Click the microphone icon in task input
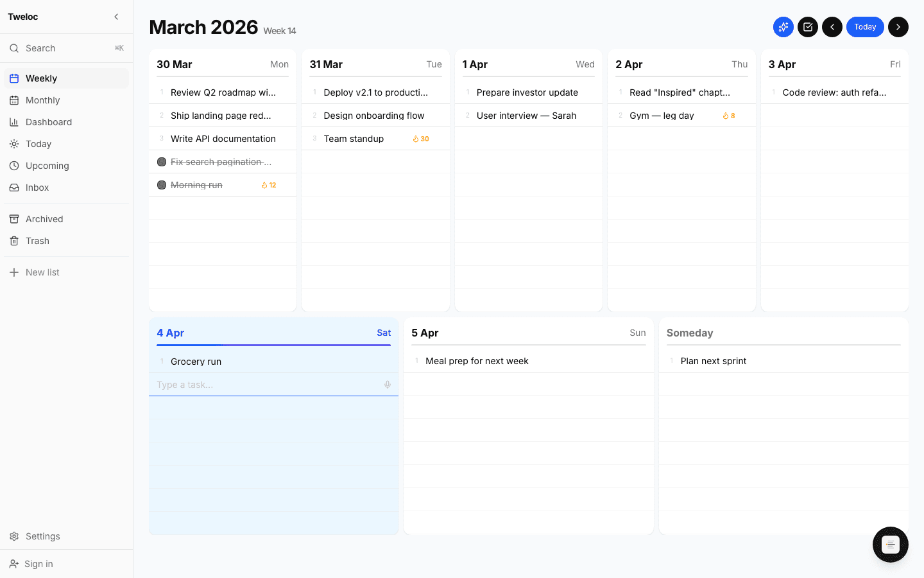Image resolution: width=924 pixels, height=578 pixels. pyautogui.click(x=387, y=384)
